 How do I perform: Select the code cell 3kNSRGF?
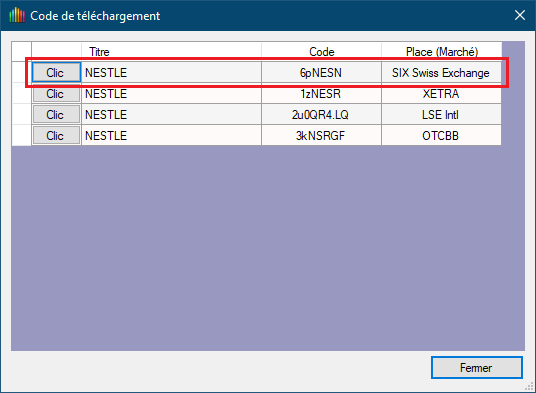pyautogui.click(x=321, y=135)
